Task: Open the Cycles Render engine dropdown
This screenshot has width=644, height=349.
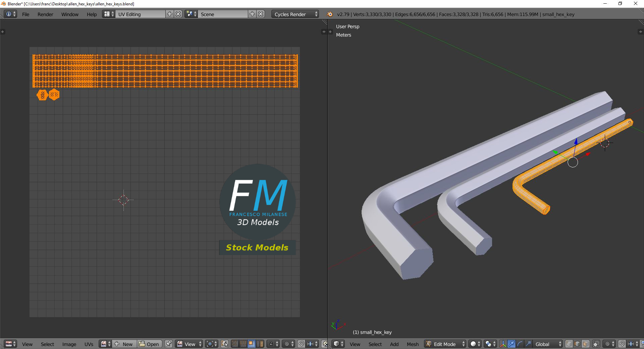Action: (295, 14)
